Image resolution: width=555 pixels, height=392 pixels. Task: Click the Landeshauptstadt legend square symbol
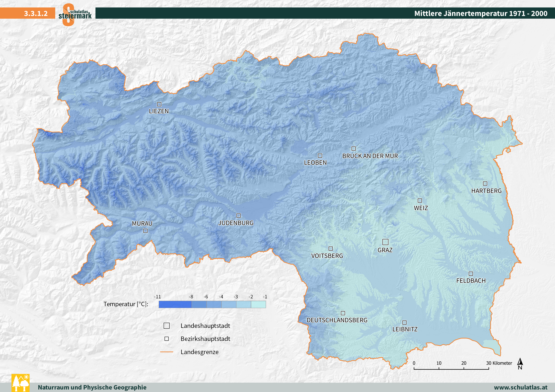[x=167, y=326]
